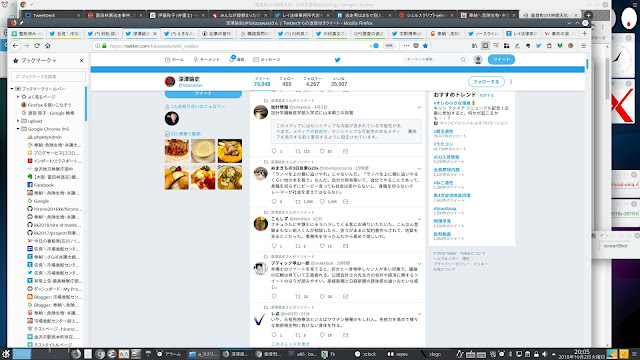Close the ブックマーク sidebar with X
640x360 pixels.
pyautogui.click(x=81, y=60)
